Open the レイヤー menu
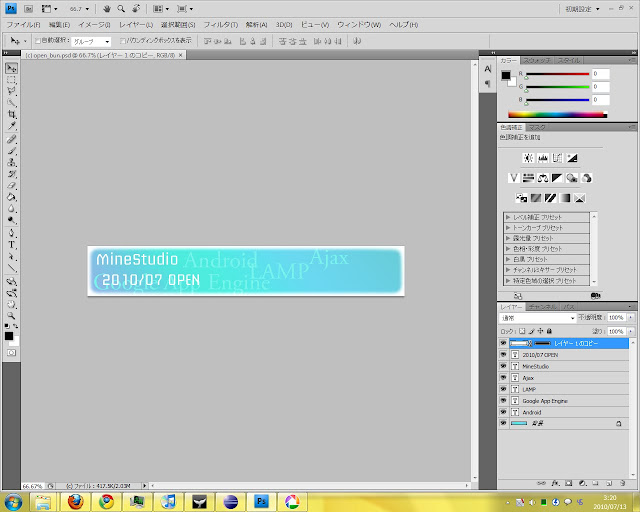This screenshot has width=640, height=512. [136, 24]
